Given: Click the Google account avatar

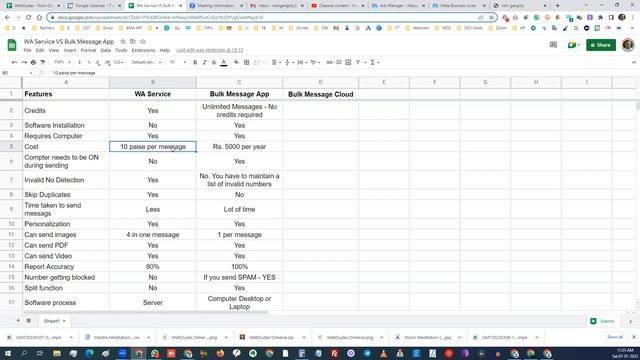Looking at the screenshot, I should (628, 45).
